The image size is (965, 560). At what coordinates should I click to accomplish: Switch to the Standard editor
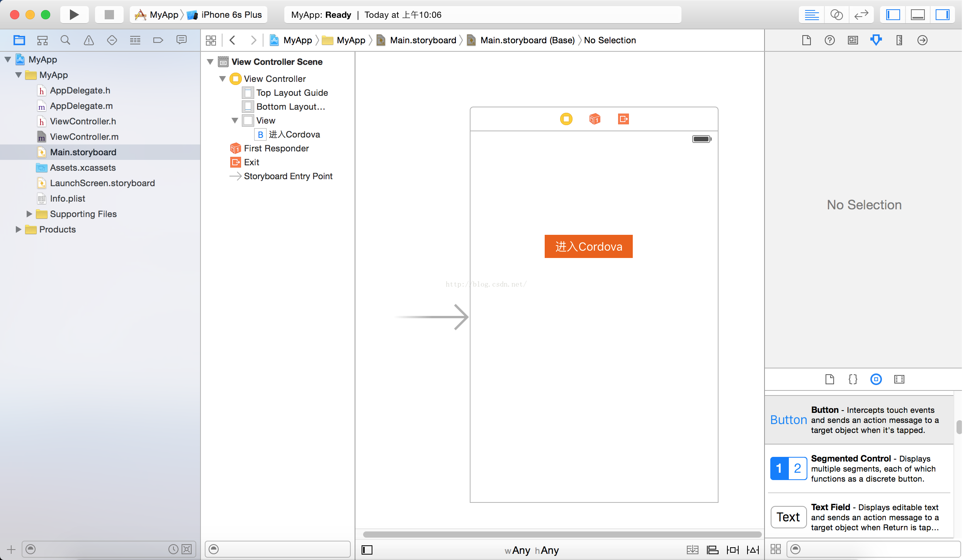point(811,15)
